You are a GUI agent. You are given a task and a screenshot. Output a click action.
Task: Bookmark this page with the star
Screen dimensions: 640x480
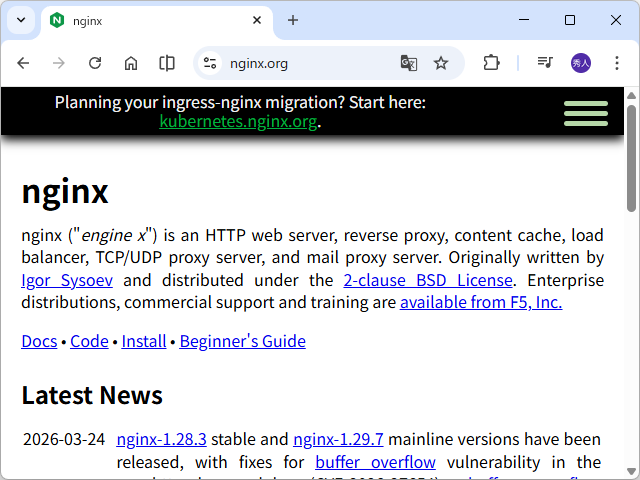[x=441, y=63]
